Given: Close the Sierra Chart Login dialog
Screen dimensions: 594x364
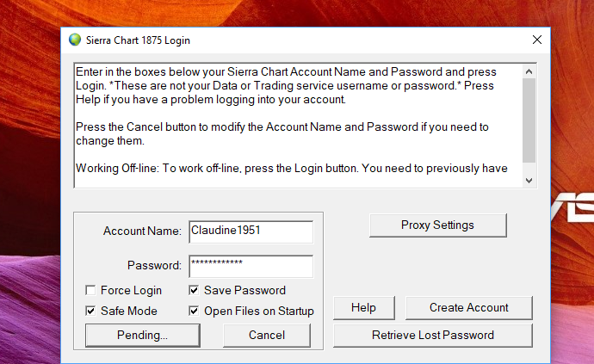Looking at the screenshot, I should pyautogui.click(x=537, y=40).
